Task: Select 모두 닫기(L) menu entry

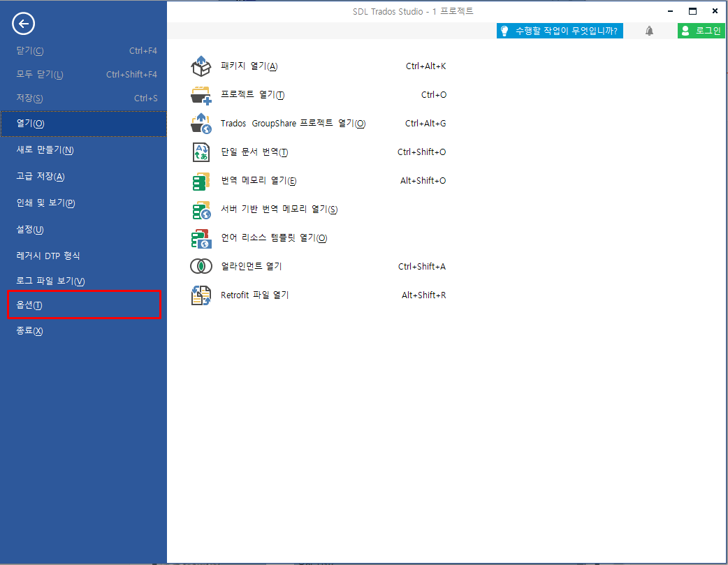Action: (84, 74)
